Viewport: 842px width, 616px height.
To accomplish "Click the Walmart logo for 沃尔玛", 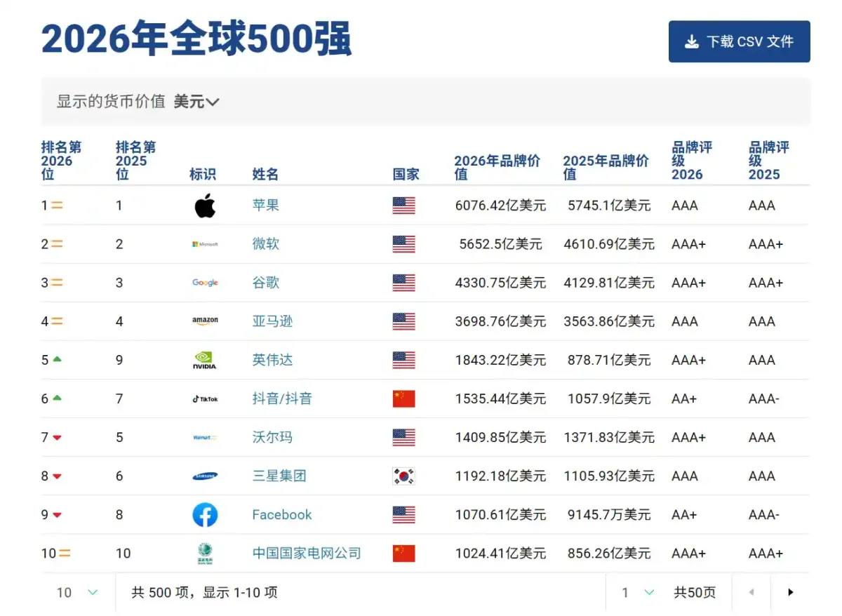I will (205, 437).
